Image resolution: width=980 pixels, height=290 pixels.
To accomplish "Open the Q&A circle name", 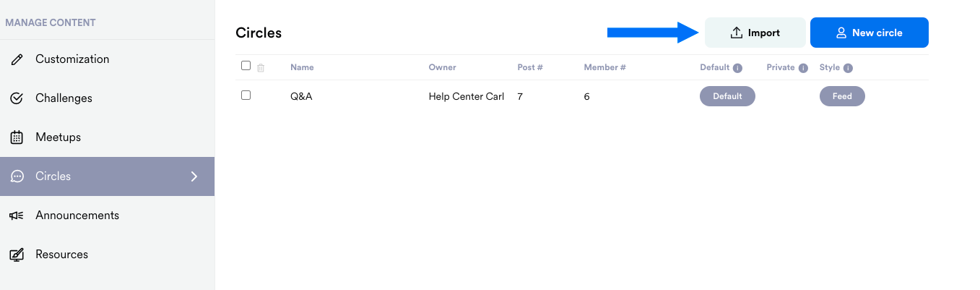I will click(x=301, y=96).
